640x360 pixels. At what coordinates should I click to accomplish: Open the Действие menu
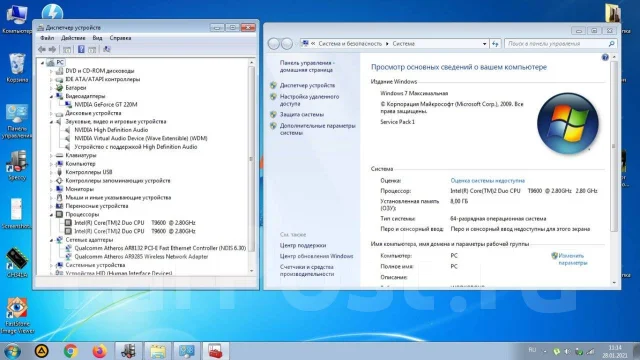pos(73,38)
